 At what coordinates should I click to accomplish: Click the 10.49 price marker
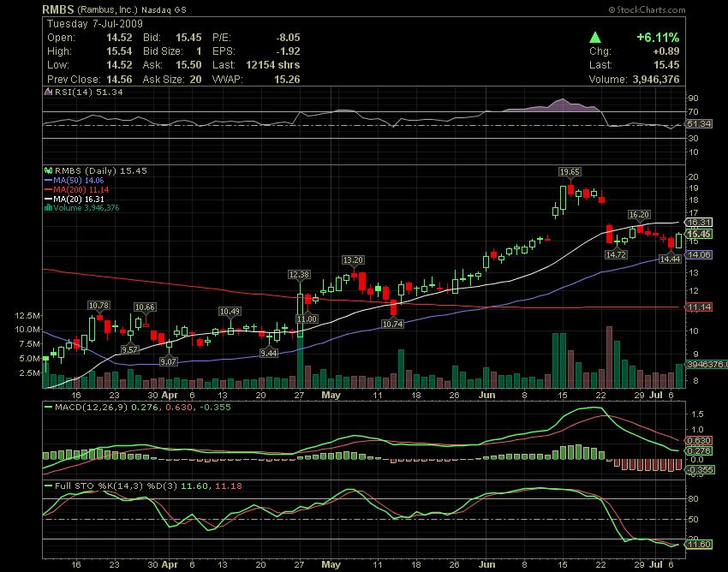(230, 312)
